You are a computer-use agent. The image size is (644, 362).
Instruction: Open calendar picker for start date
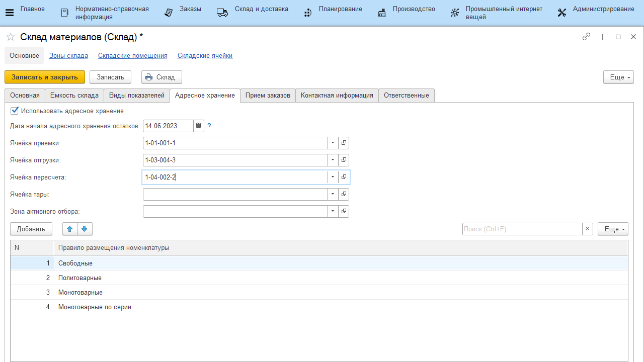click(199, 126)
